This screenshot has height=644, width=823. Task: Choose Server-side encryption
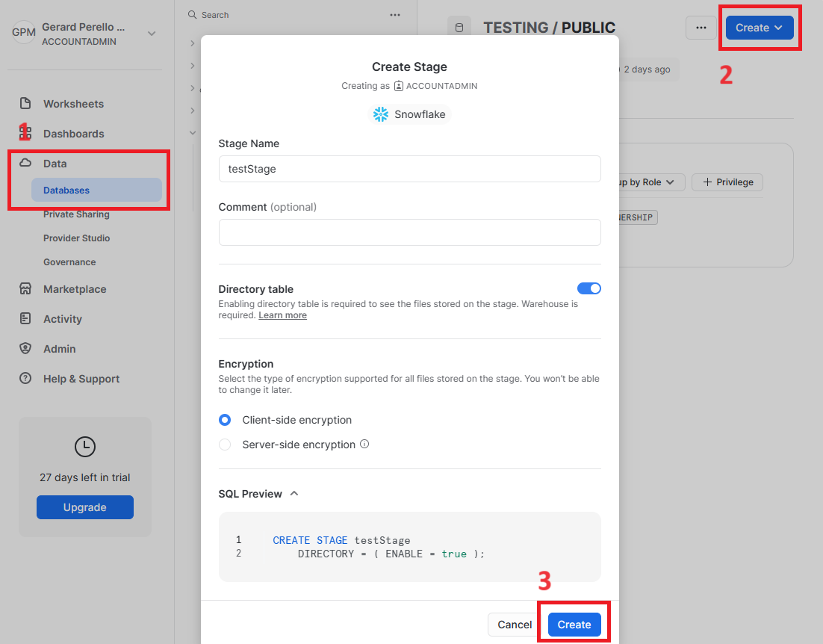225,445
